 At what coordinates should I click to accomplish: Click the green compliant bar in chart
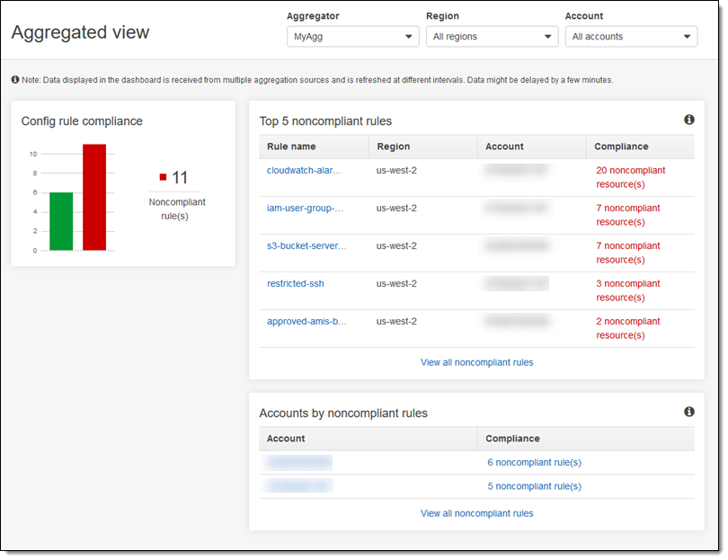point(61,221)
